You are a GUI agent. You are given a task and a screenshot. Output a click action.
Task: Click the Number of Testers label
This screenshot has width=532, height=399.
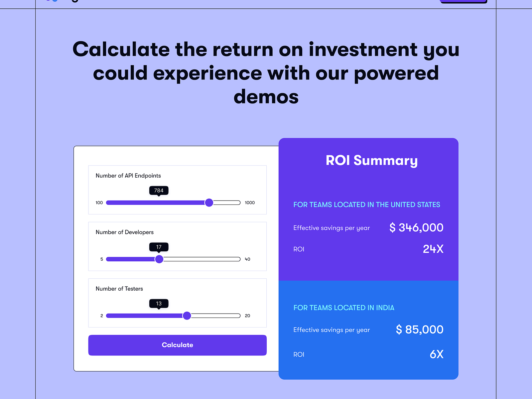pos(119,289)
